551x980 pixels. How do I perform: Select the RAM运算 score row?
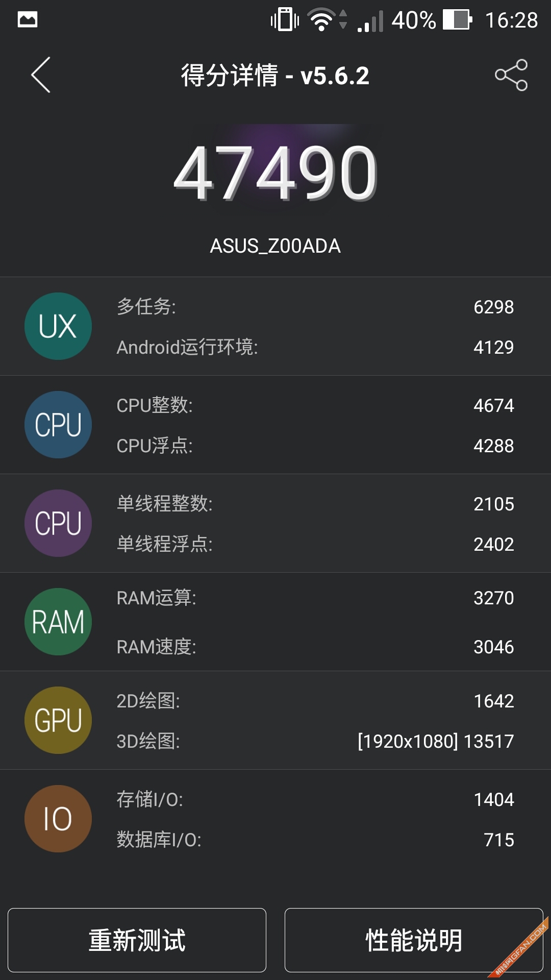[315, 598]
